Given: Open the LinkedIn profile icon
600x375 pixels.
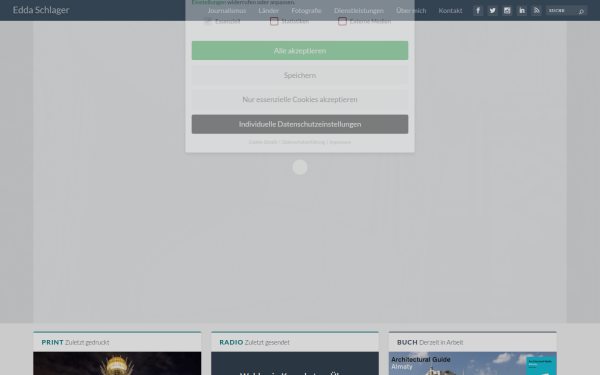Looking at the screenshot, I should pyautogui.click(x=522, y=11).
